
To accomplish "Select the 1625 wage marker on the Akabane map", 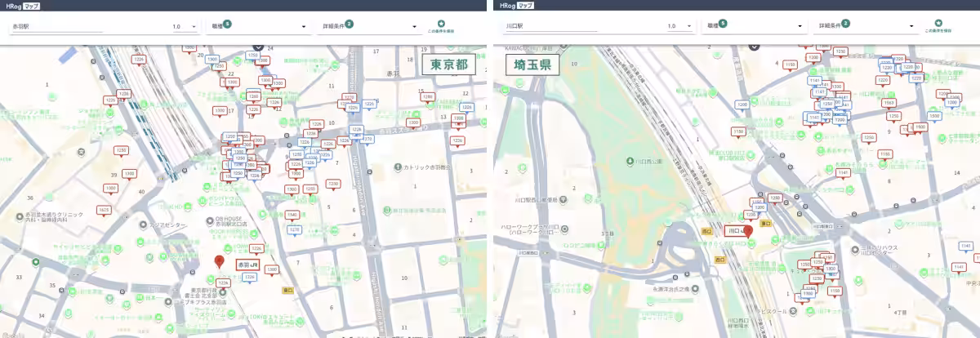I will tap(103, 210).
